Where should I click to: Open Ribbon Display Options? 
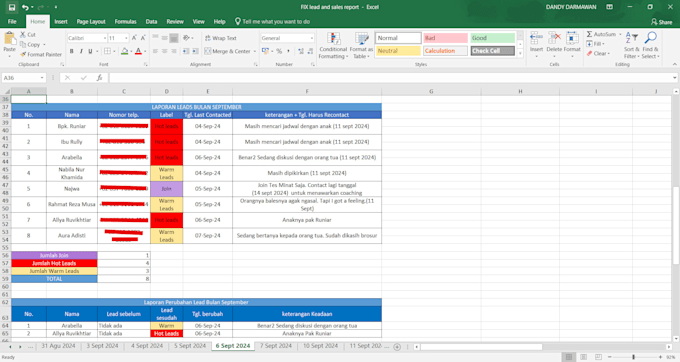pyautogui.click(x=610, y=7)
